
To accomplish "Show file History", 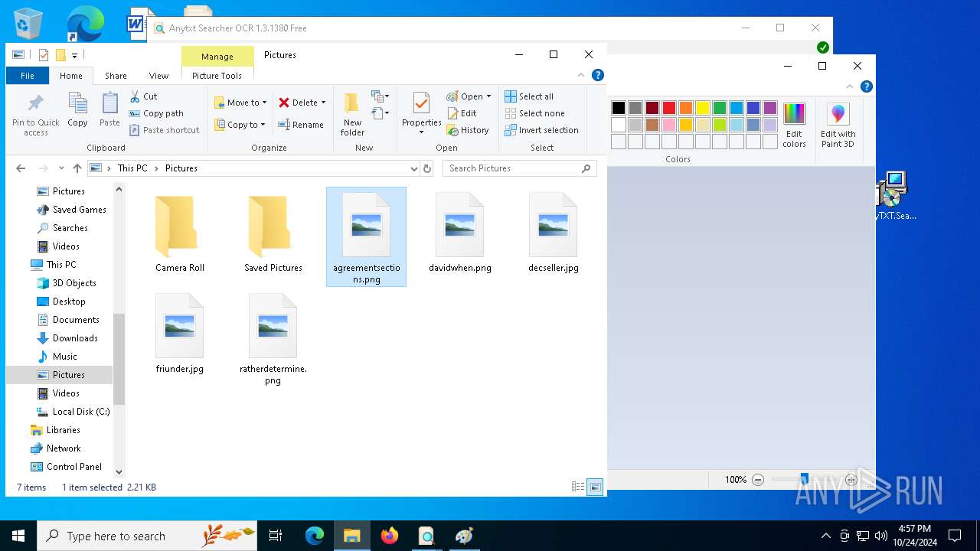I will click(468, 130).
